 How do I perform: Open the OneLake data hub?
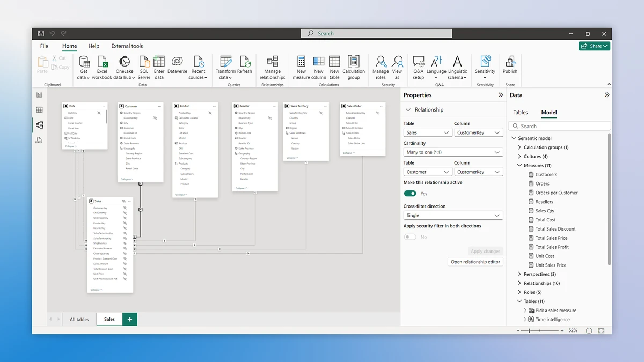(x=125, y=68)
